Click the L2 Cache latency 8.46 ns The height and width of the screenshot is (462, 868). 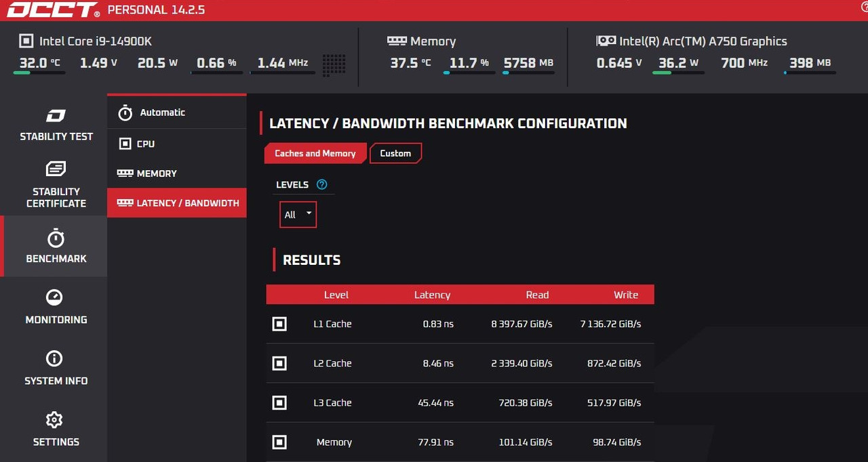point(438,363)
